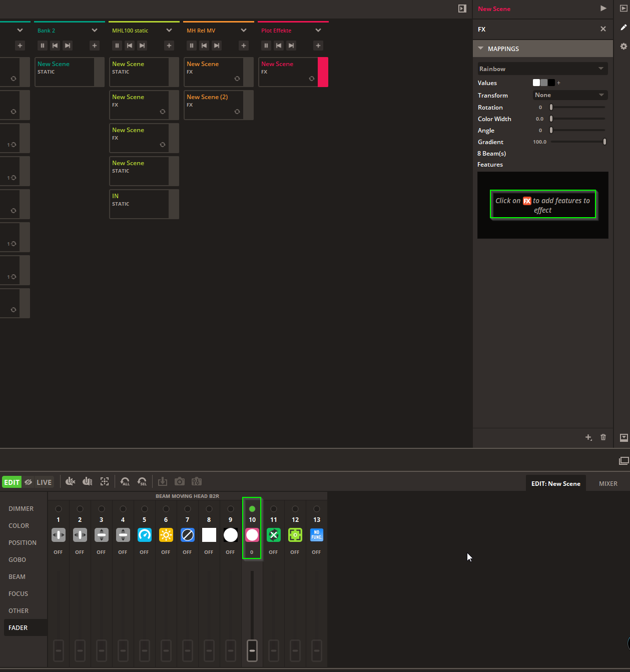630x672 pixels.
Task: Open the MHL100 static bank chevron
Action: [169, 31]
